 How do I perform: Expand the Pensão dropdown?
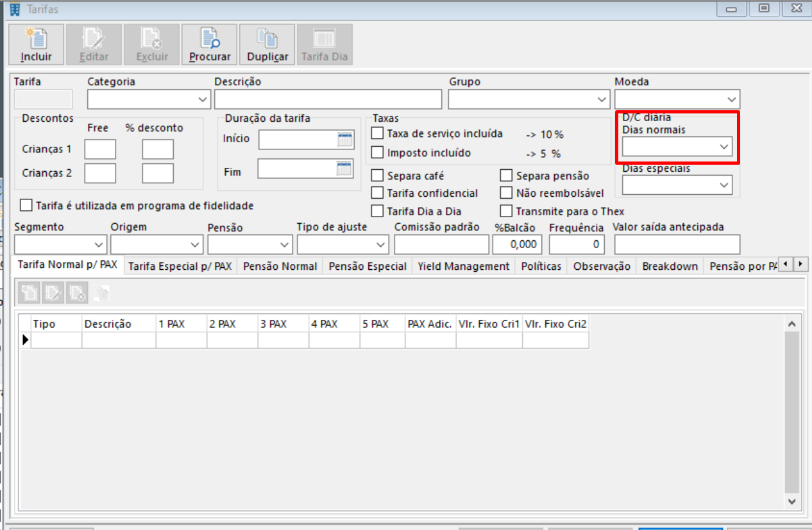(285, 245)
